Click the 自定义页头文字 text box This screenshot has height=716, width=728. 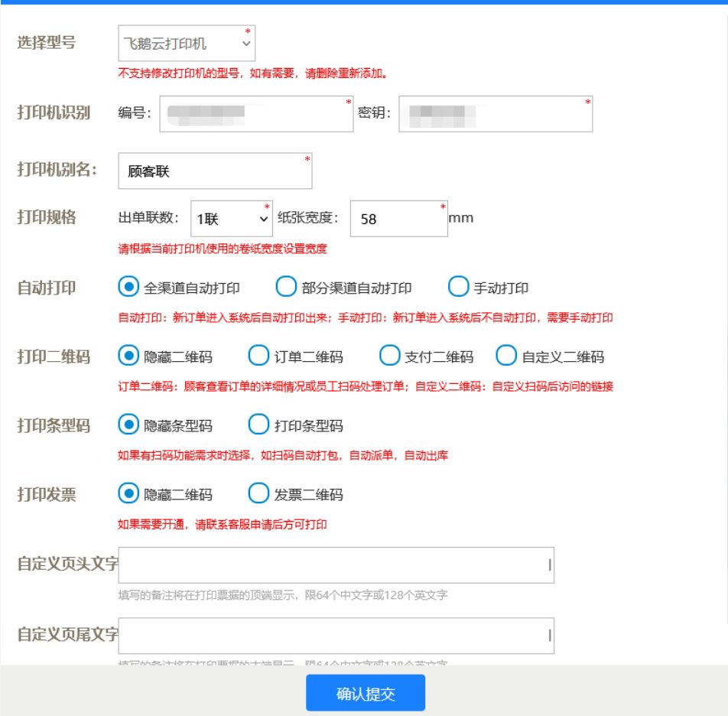(336, 565)
